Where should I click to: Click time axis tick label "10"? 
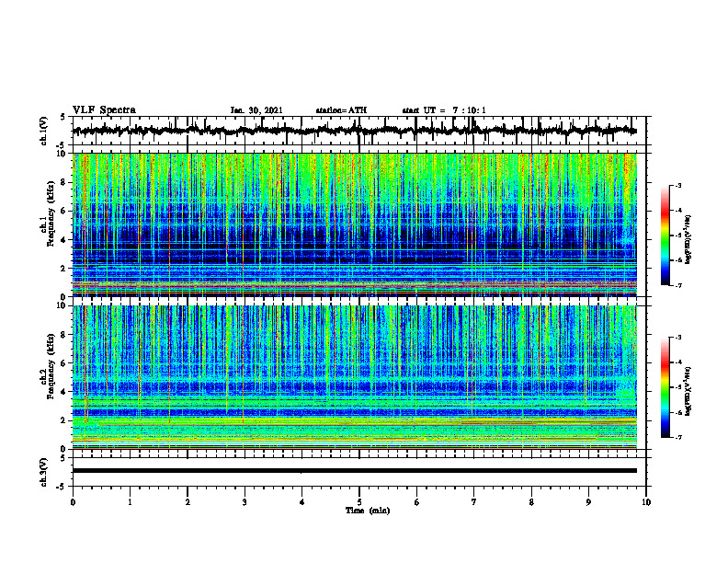[646, 502]
